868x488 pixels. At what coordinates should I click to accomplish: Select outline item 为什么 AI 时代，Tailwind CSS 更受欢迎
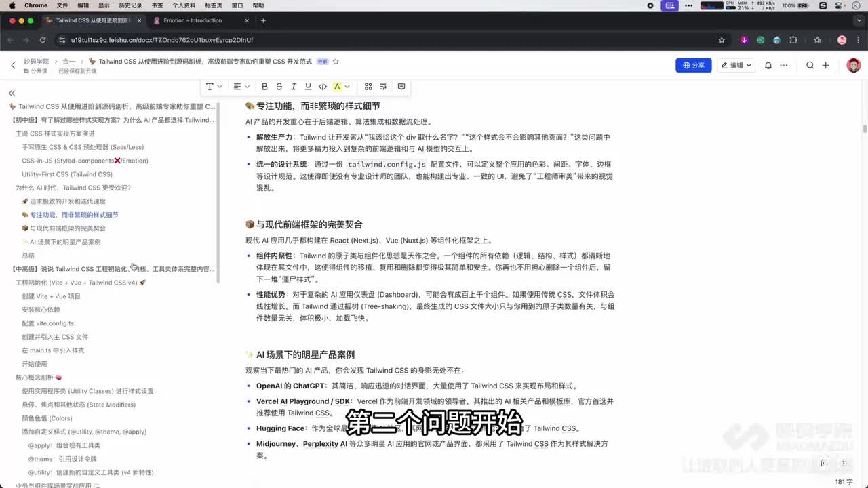pos(73,188)
